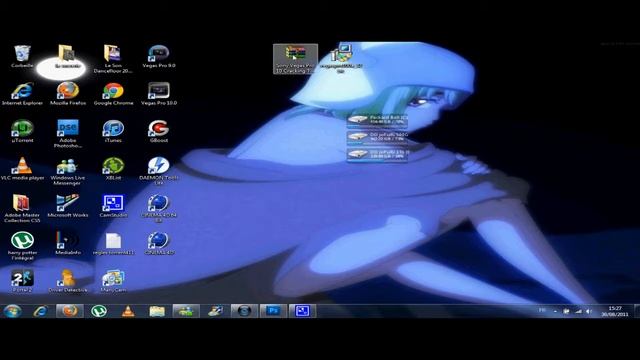This screenshot has height=360, width=640.
Task: Launch XBLite desktop shortcut
Action: 113,168
